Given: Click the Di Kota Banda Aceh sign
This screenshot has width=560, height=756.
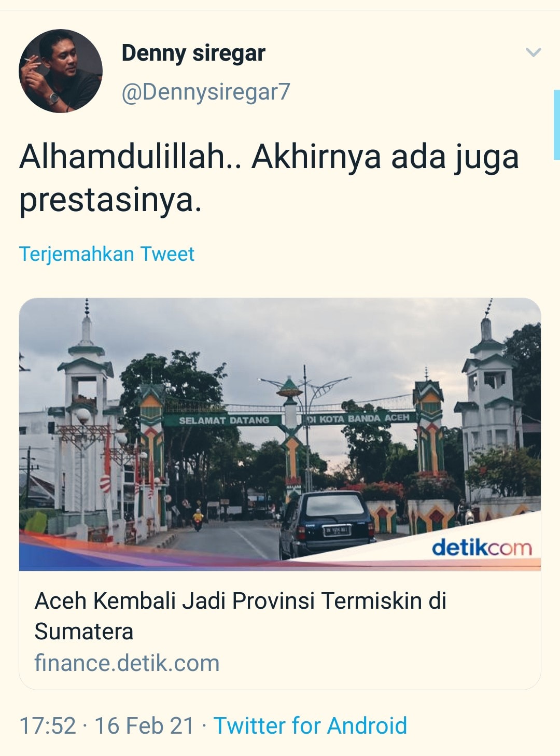Looking at the screenshot, I should pyautogui.click(x=359, y=418).
